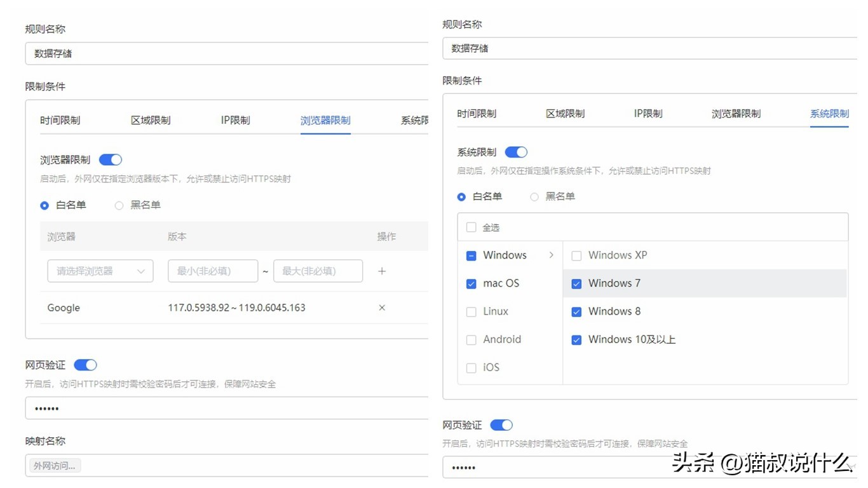The height and width of the screenshot is (488, 868).
Task: Turn off web verification in right panel
Action: 501,425
